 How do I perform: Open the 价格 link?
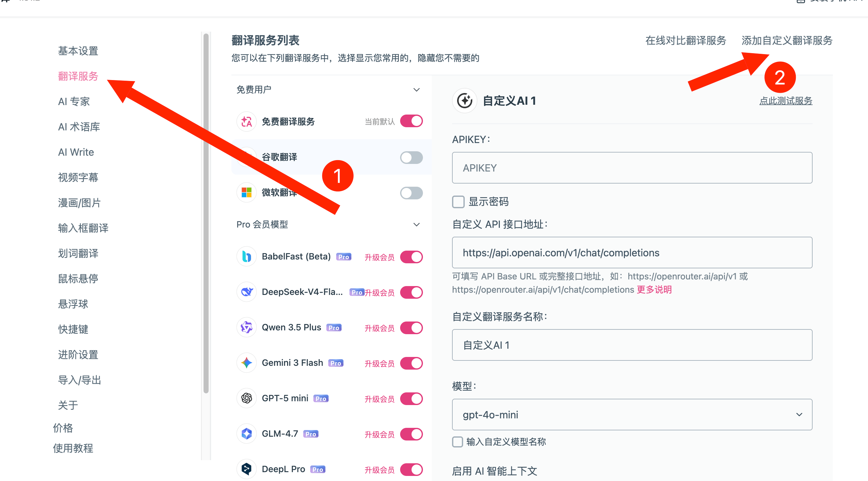[x=63, y=428]
